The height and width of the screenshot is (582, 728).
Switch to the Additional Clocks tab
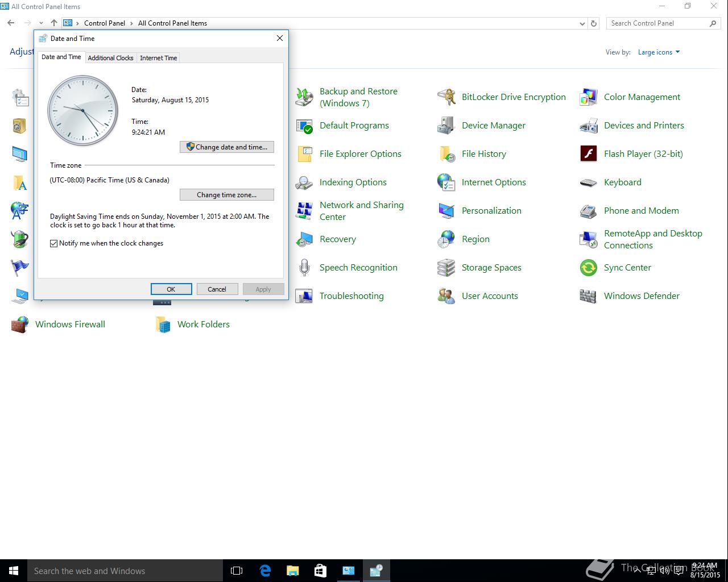[x=110, y=58]
